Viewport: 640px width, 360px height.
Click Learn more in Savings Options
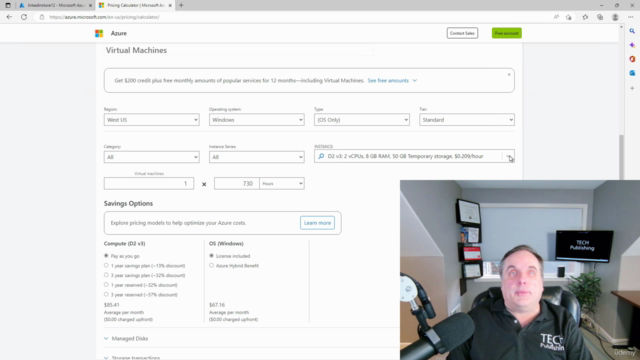317,223
